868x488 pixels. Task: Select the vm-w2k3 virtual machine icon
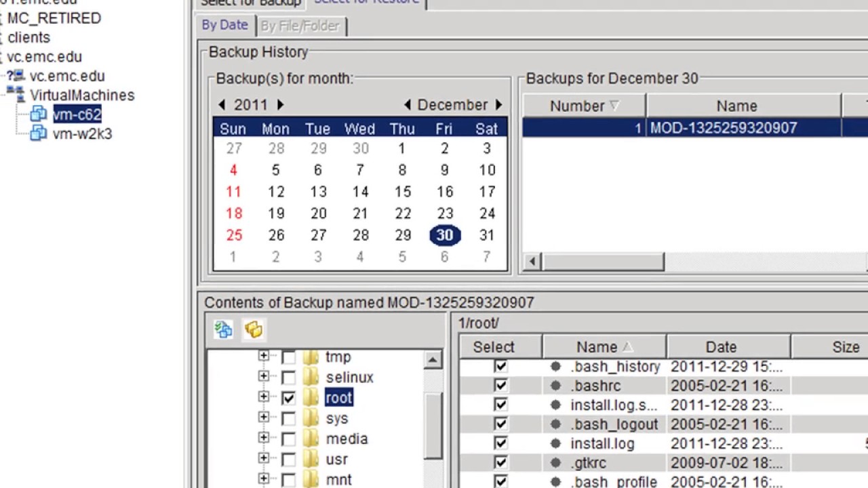point(38,134)
